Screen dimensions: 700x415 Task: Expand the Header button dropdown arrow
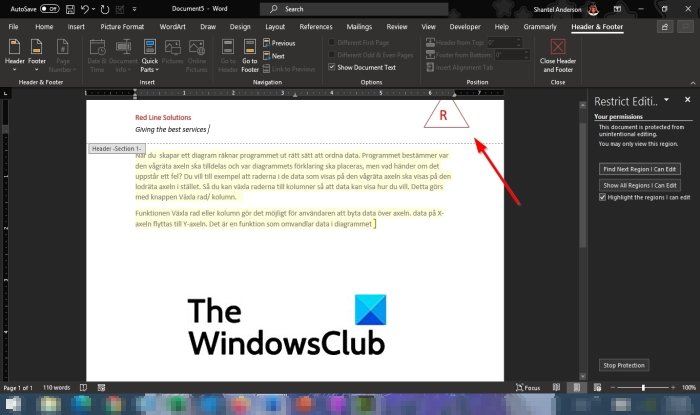pyautogui.click(x=14, y=69)
